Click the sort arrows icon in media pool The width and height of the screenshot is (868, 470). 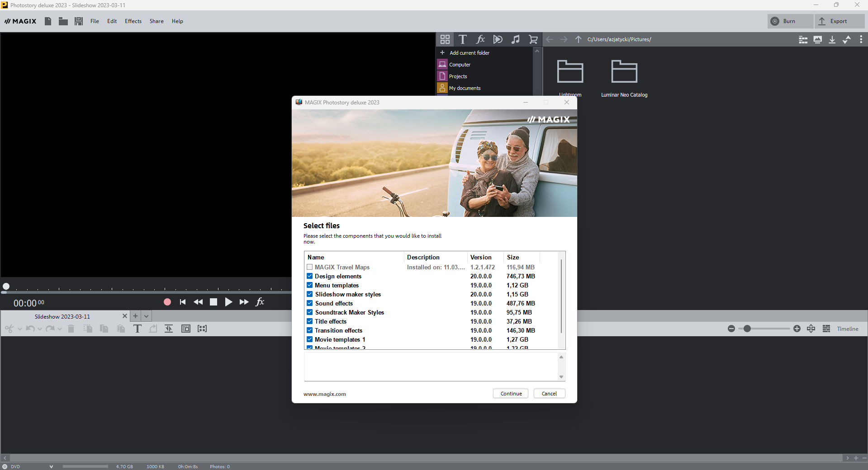[x=847, y=39]
